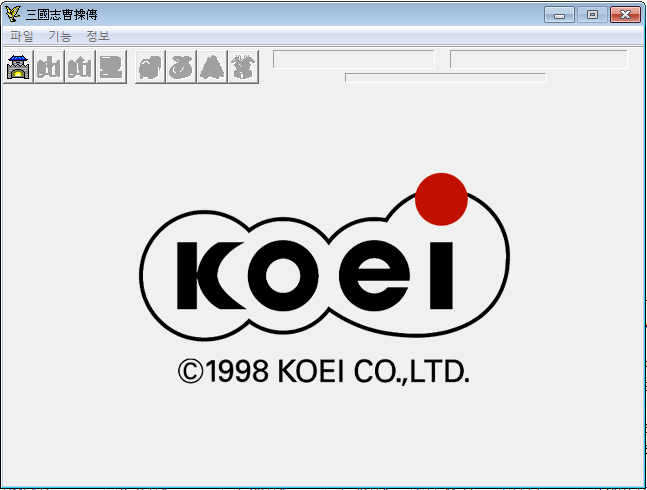647x490 pixels.
Task: Click the left empty status field in toolbar
Action: [x=354, y=59]
